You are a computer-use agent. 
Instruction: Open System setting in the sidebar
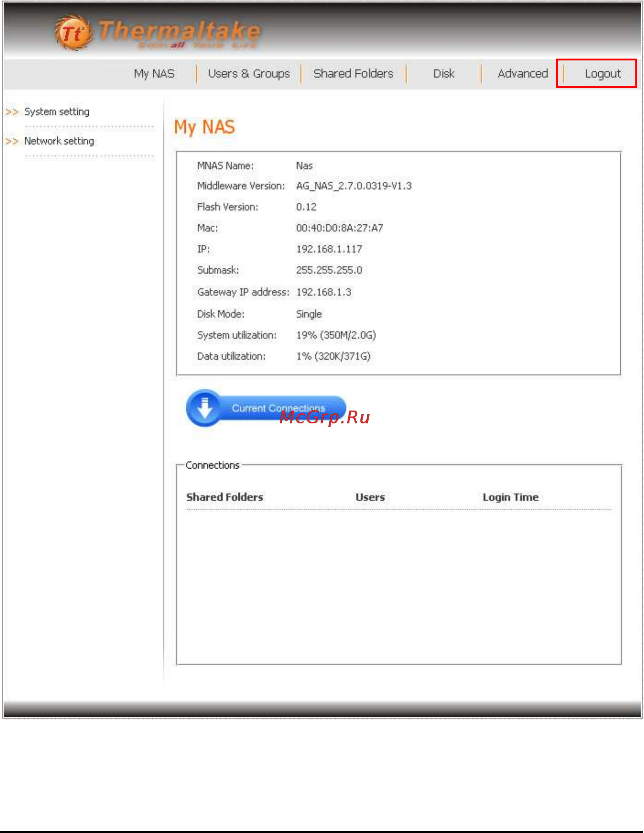57,112
